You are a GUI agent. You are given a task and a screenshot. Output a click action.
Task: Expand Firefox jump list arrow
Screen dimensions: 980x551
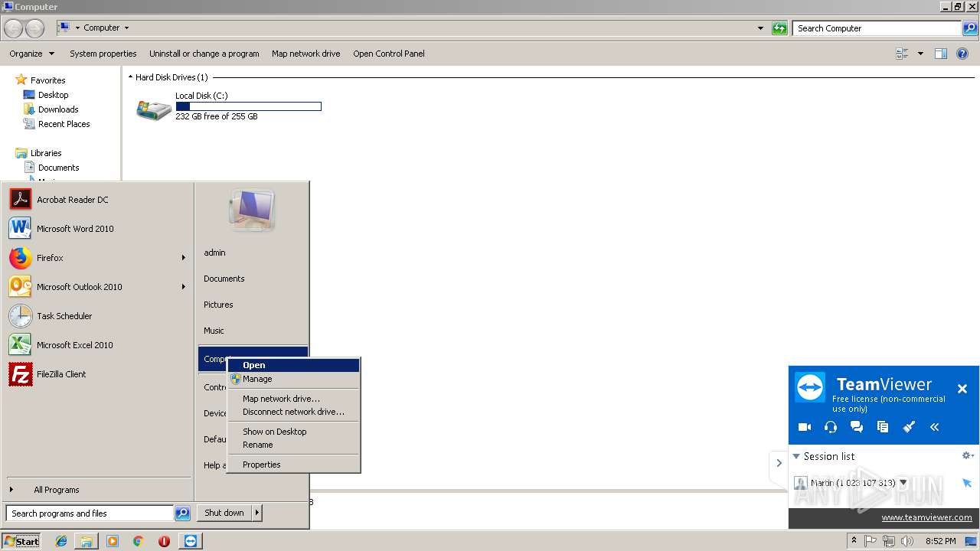[x=183, y=258]
